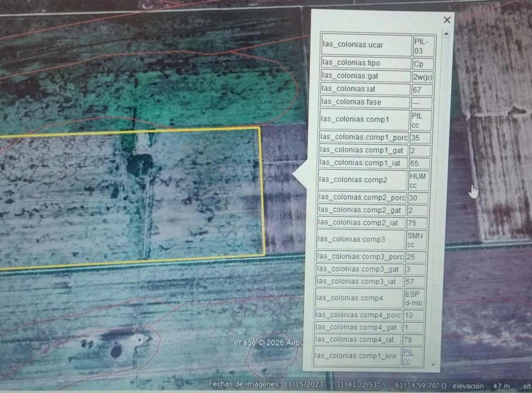Viewport: 532px width, 393px height.
Task: Select the SMN cc value cell
Action: pyautogui.click(x=415, y=240)
